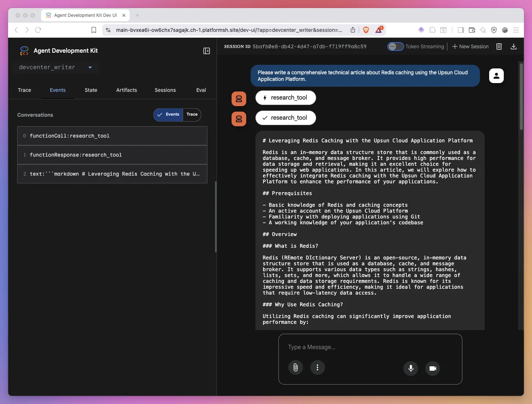
Task: Reload the browser page
Action: tap(38, 30)
